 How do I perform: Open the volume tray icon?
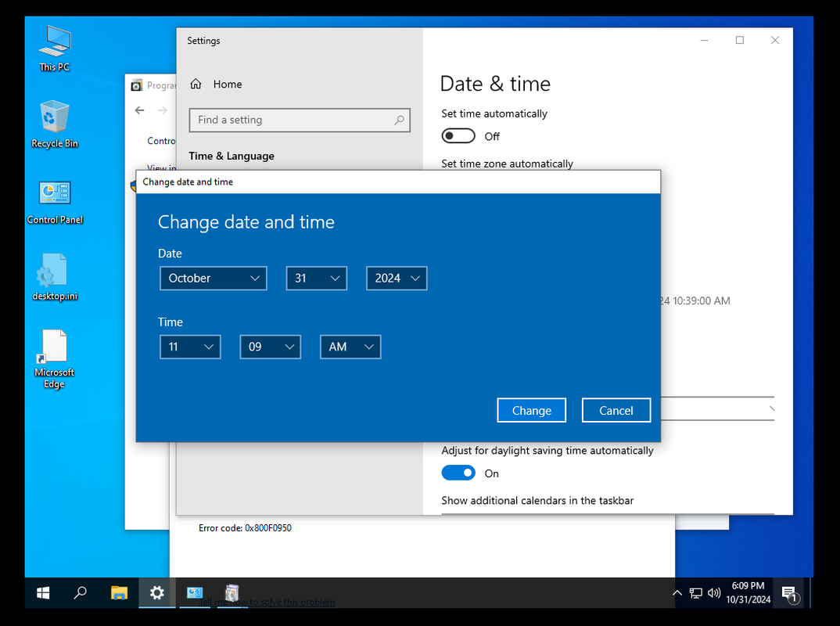tap(713, 593)
